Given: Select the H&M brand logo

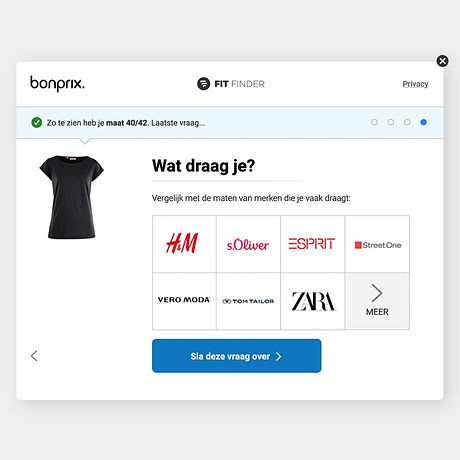Looking at the screenshot, I should [182, 243].
